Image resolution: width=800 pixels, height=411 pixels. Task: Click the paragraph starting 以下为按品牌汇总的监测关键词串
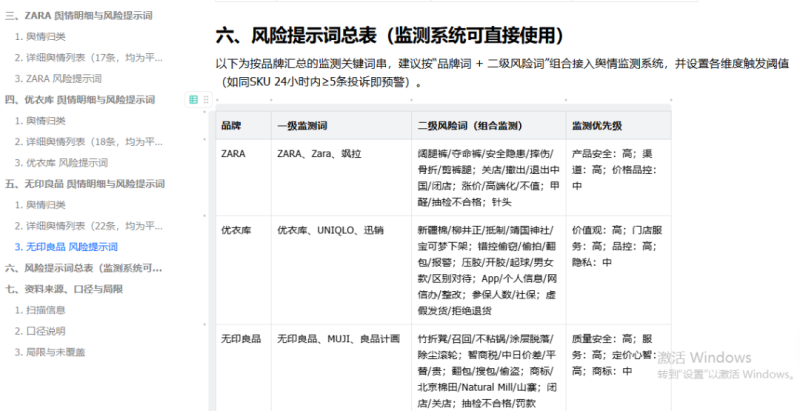pyautogui.click(x=503, y=72)
